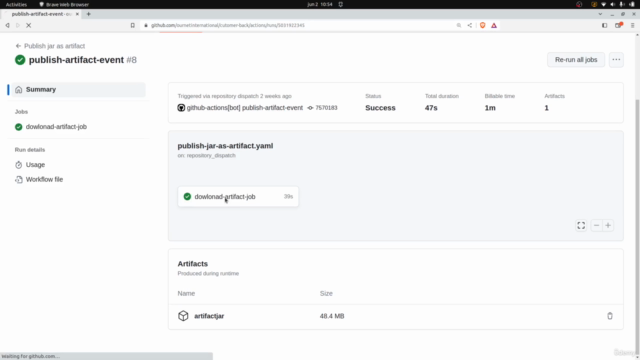Click the publish-jar-as-artifact.yaml heading
This screenshot has width=640, height=360.
225,146
